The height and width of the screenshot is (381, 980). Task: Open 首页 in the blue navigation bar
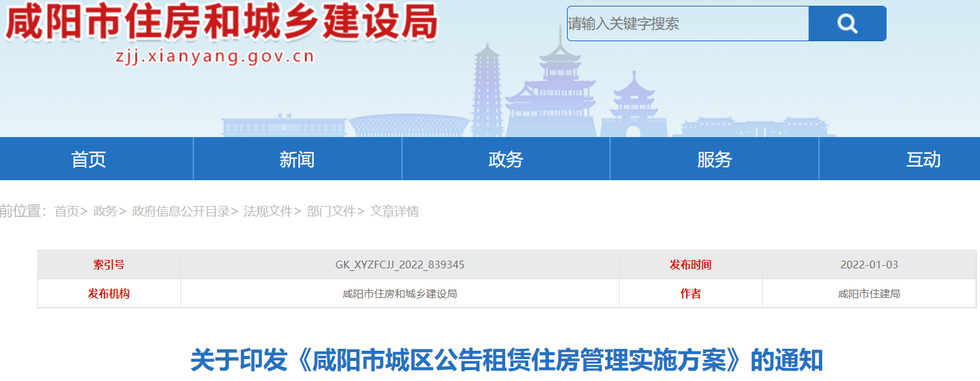88,159
